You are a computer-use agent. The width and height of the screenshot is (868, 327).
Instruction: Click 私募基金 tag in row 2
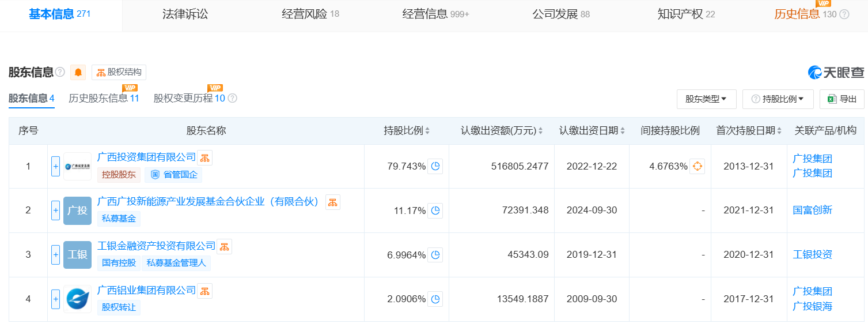[x=119, y=219]
